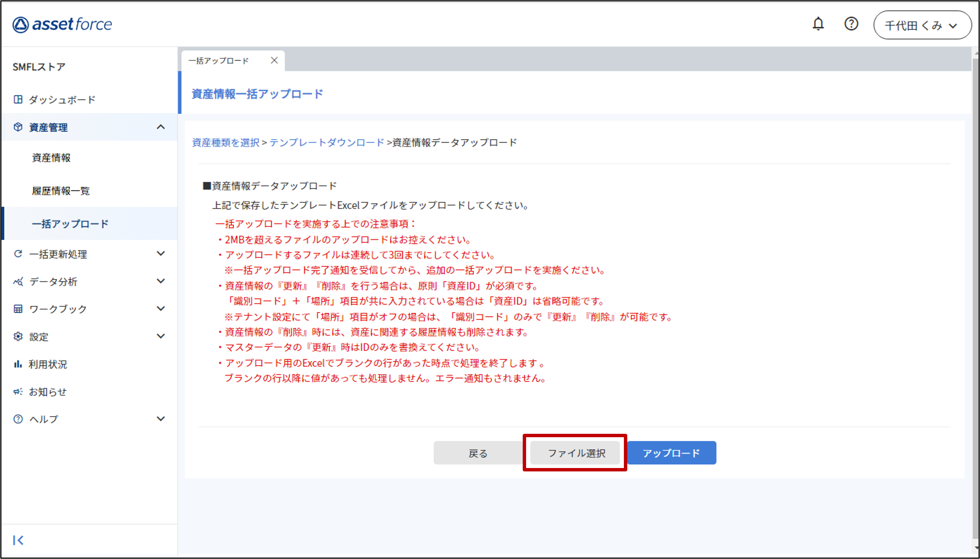Expand the 一括更新処理 menu chevron
The height and width of the screenshot is (559, 980).
point(161,254)
